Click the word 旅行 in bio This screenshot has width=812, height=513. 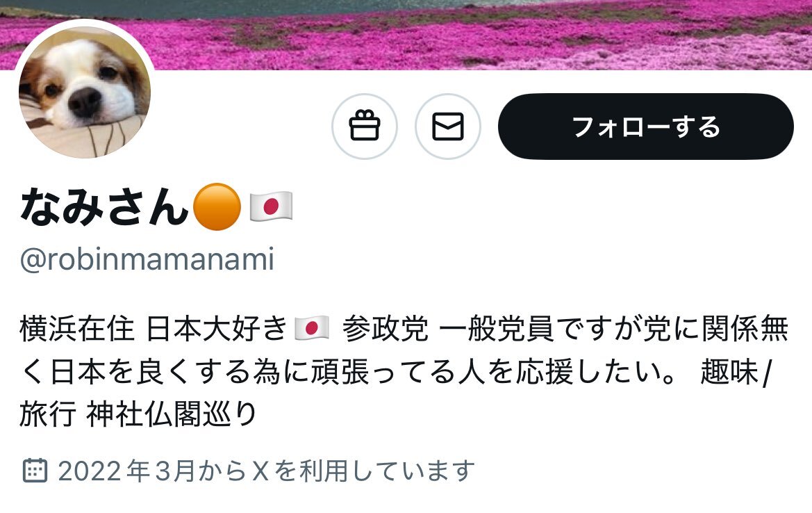48,414
